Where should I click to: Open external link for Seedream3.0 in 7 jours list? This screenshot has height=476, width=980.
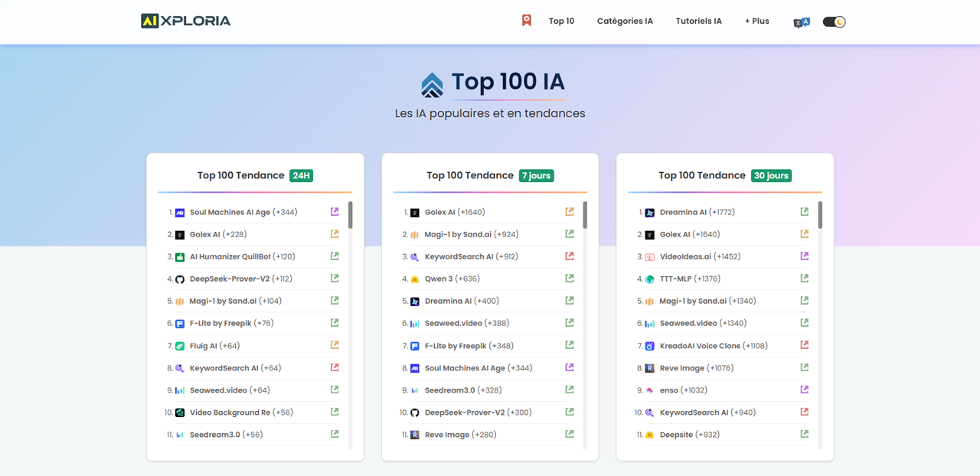(570, 390)
